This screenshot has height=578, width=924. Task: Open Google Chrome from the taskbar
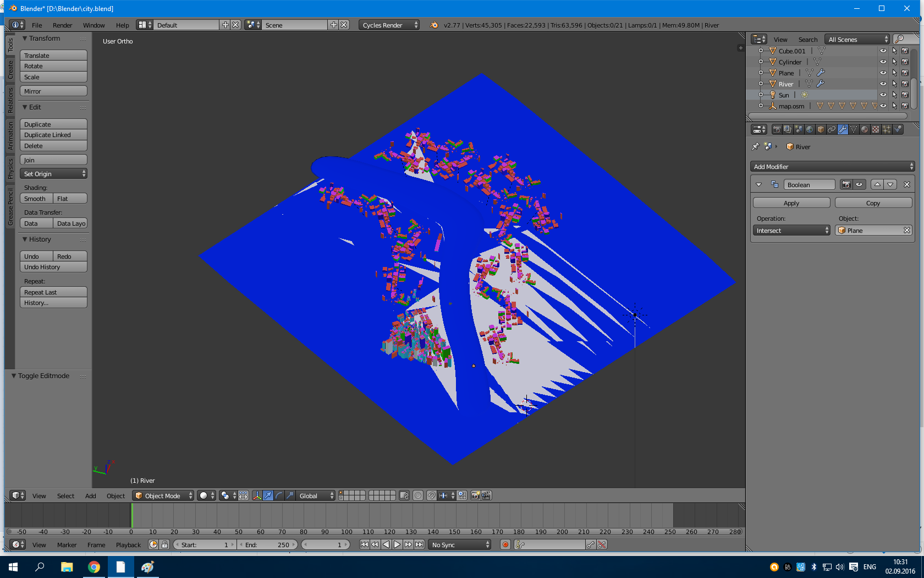click(94, 567)
